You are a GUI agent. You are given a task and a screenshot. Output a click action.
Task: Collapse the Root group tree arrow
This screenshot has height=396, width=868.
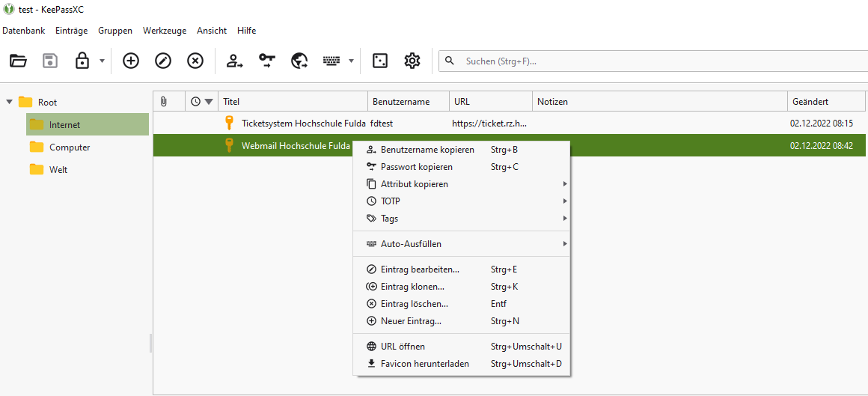[10, 102]
